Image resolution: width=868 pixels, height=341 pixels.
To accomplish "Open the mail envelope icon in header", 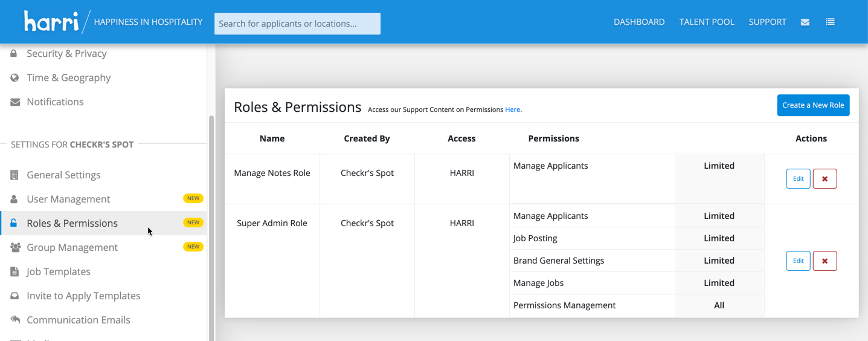I will point(805,22).
